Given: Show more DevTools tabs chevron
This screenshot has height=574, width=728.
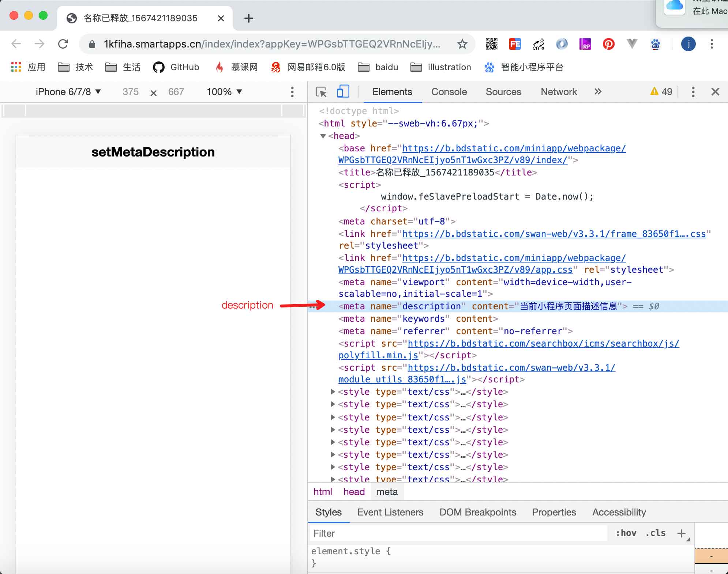Looking at the screenshot, I should click(598, 92).
